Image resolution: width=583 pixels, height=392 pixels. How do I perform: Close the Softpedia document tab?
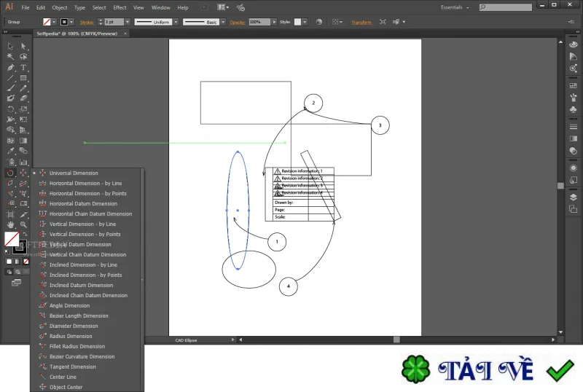125,34
